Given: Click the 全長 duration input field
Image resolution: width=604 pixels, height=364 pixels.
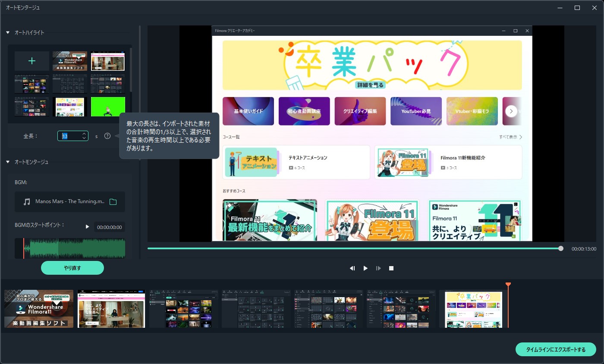Looking at the screenshot, I should click(69, 136).
